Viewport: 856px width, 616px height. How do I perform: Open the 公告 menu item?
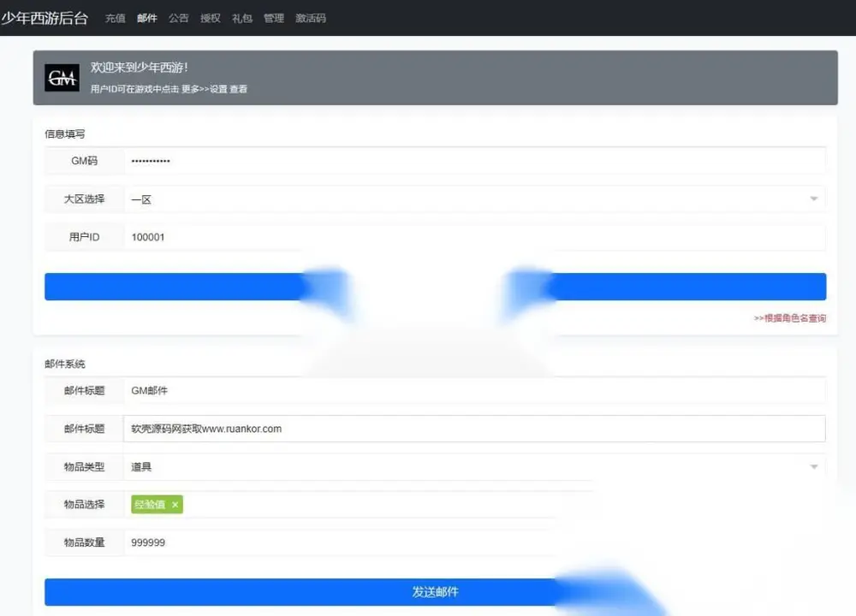click(x=179, y=18)
